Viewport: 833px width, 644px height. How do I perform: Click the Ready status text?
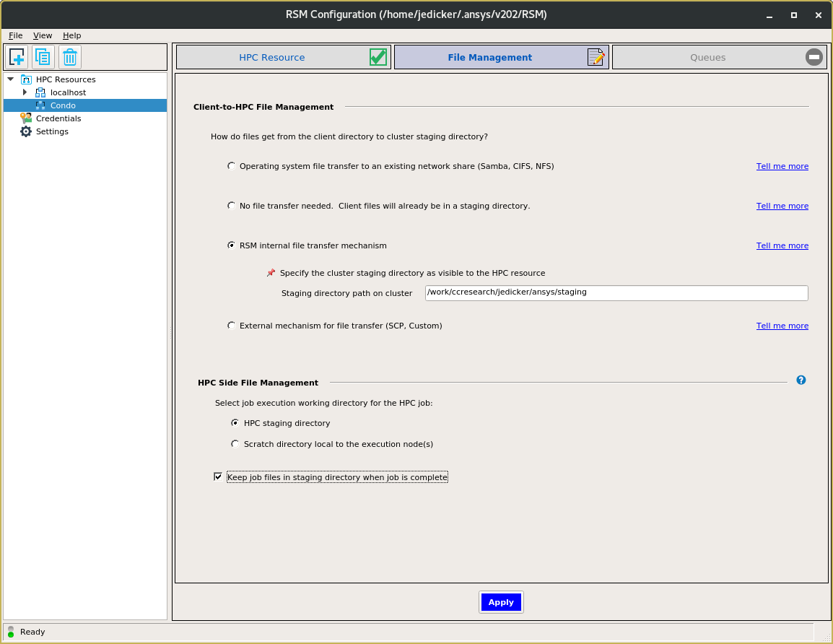tap(32, 632)
